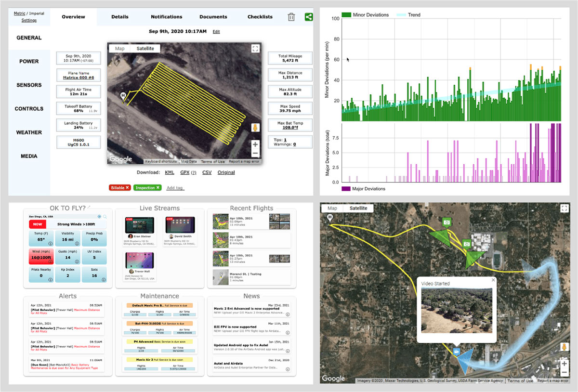Click the trash delete flight icon

[x=291, y=17]
